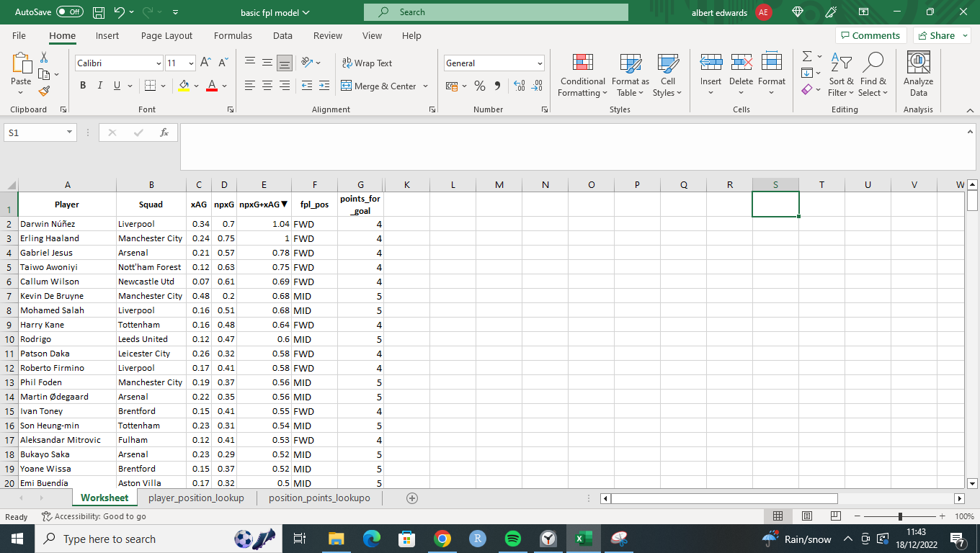This screenshot has width=980, height=553.
Task: Click the Undo arrow icon
Action: click(120, 12)
